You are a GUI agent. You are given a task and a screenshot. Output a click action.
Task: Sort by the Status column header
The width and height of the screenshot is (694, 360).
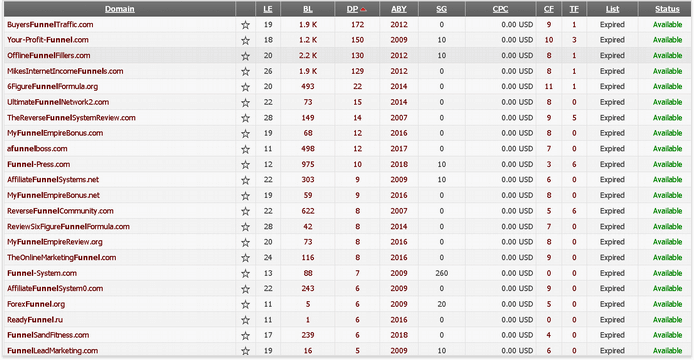pyautogui.click(x=667, y=9)
